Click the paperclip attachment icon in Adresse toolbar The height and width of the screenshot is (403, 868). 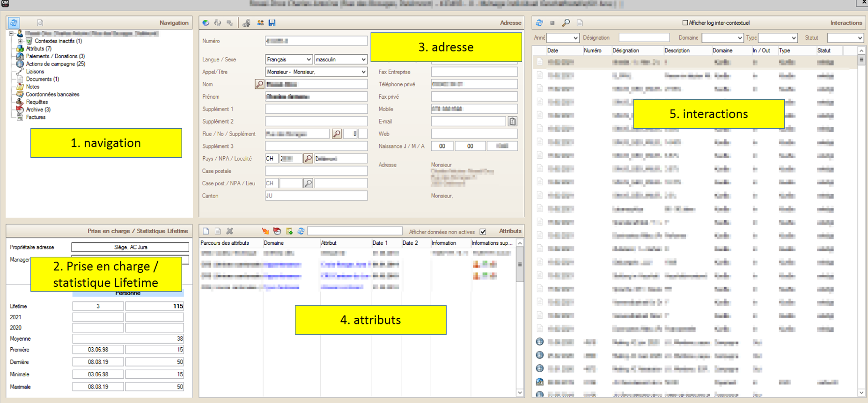click(x=246, y=22)
